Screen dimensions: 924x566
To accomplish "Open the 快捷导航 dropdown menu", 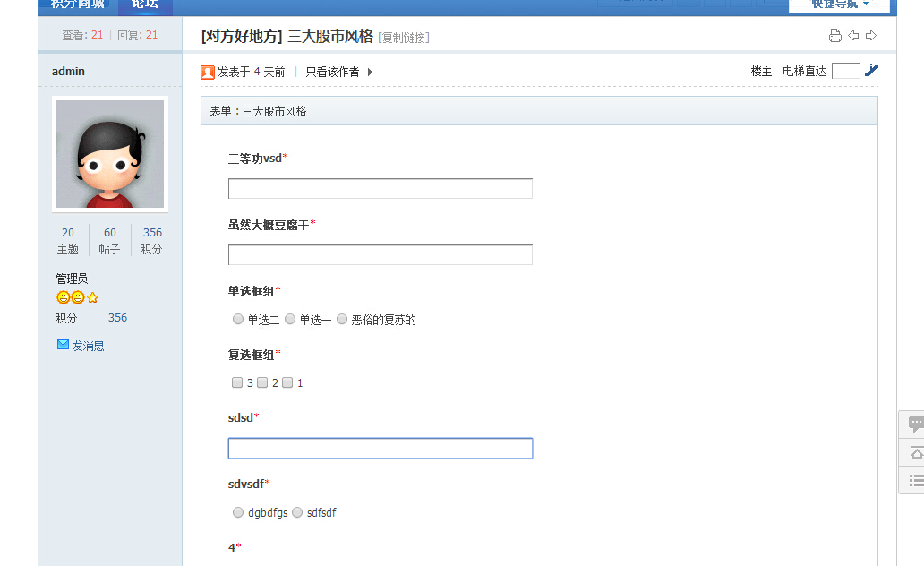I will [x=834, y=4].
